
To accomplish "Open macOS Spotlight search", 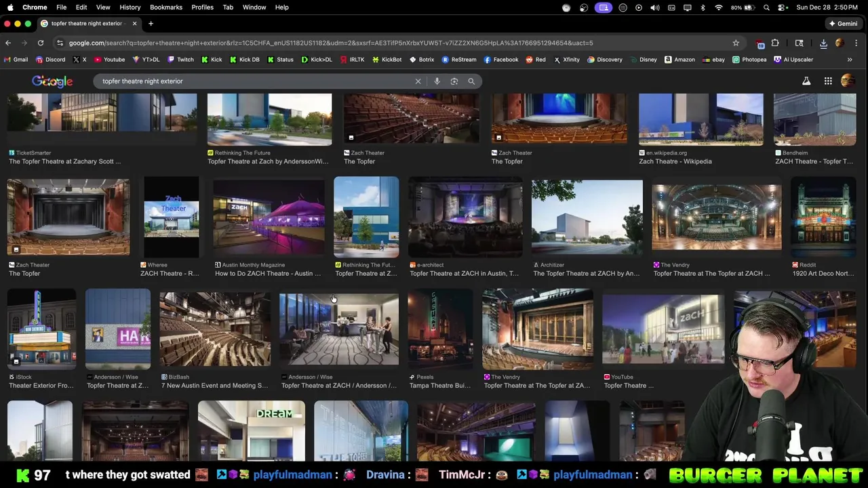I will [x=766, y=7].
